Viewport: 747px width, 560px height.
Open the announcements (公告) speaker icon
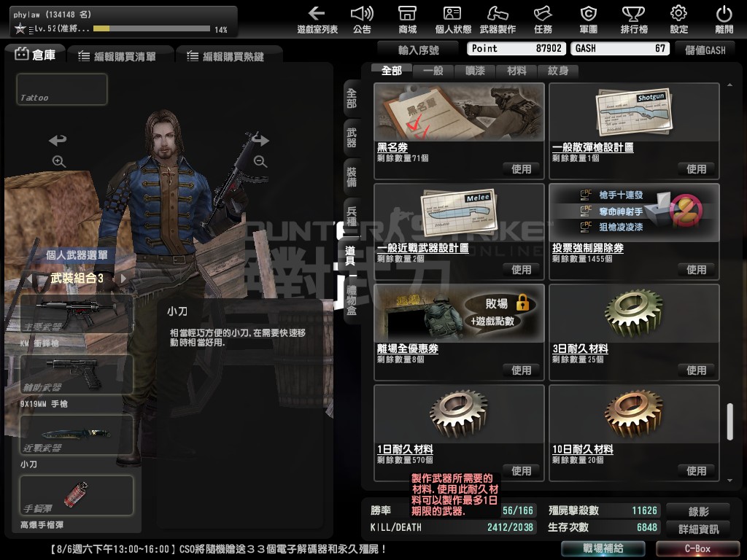(362, 20)
